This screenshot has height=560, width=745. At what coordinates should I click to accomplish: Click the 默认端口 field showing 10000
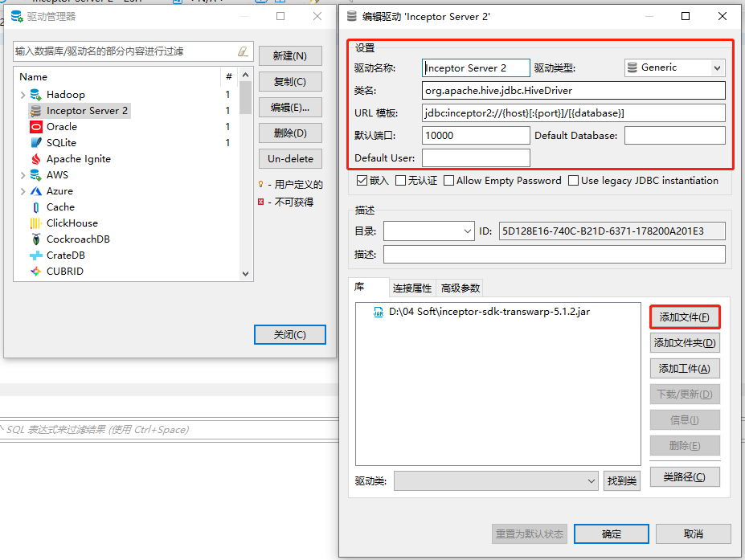tap(476, 135)
